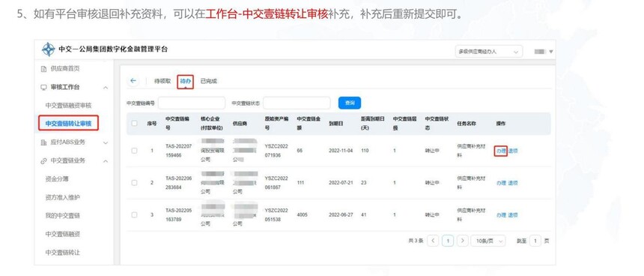Viewport: 644px width, 276px height.
Task: Click the 操作 column header
Action: pyautogui.click(x=501, y=124)
